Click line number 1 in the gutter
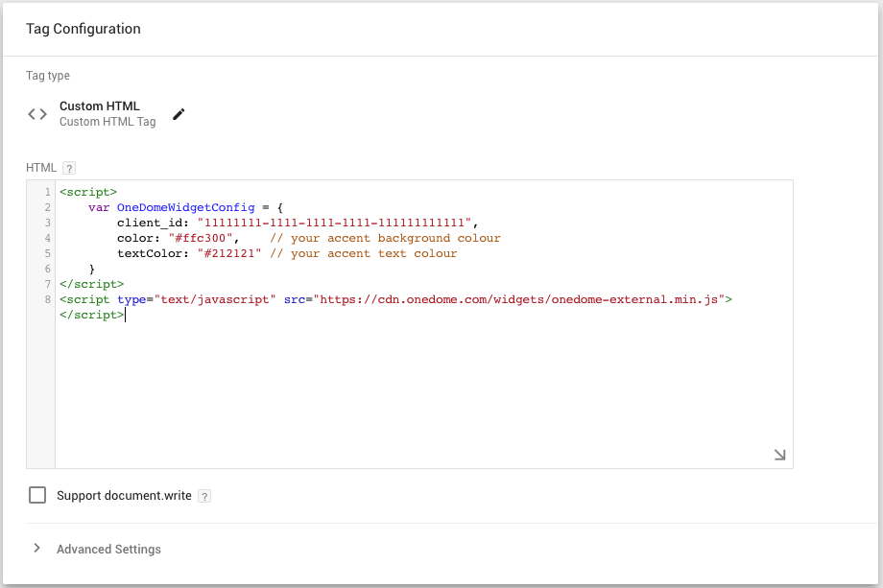This screenshot has height=588, width=883. click(x=47, y=192)
